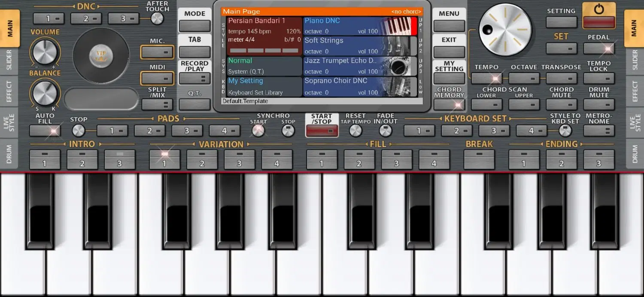Image resolution: width=644 pixels, height=297 pixels.
Task: Click the Style to KBD Set button
Action: click(x=565, y=130)
